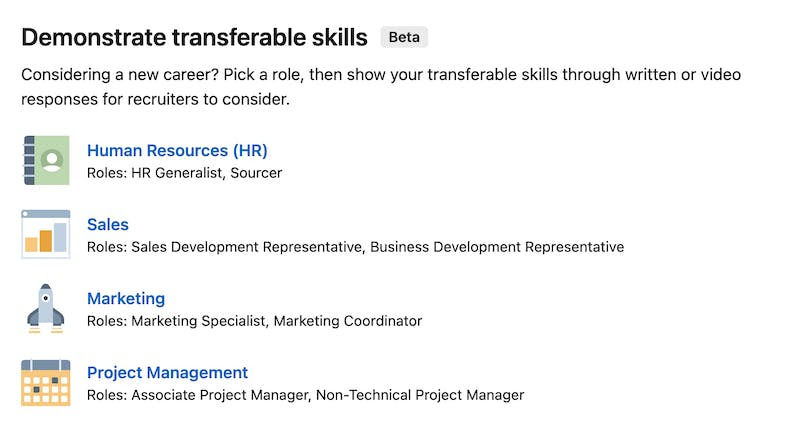Click the Demonstrate transferable skills heading
800x439 pixels.
[194, 37]
